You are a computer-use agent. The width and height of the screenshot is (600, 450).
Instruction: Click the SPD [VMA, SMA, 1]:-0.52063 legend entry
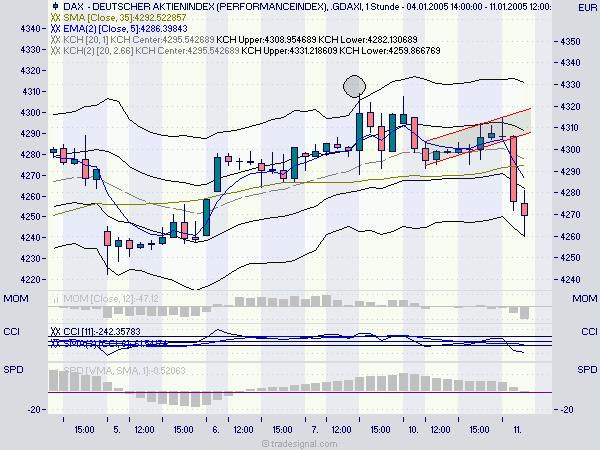click(x=124, y=370)
